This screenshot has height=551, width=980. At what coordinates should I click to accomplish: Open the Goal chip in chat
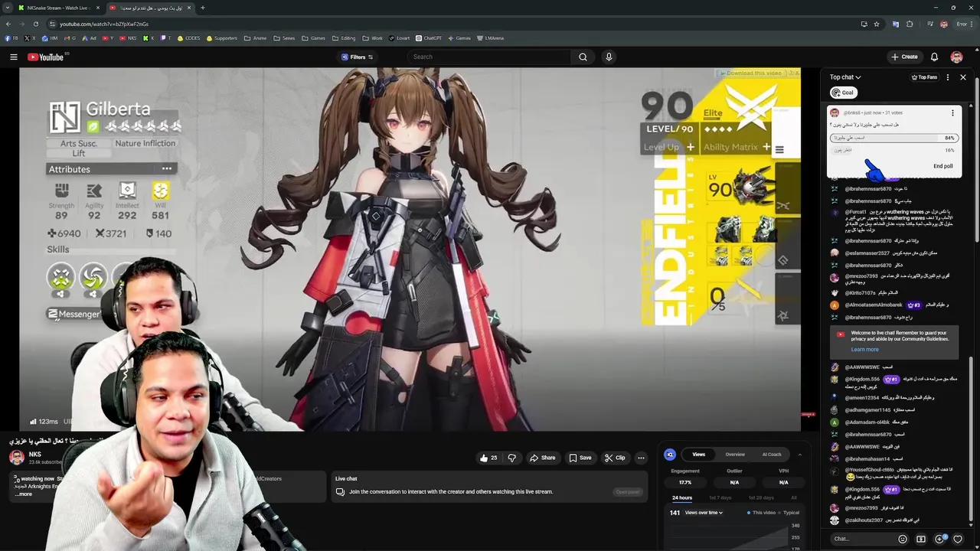843,93
